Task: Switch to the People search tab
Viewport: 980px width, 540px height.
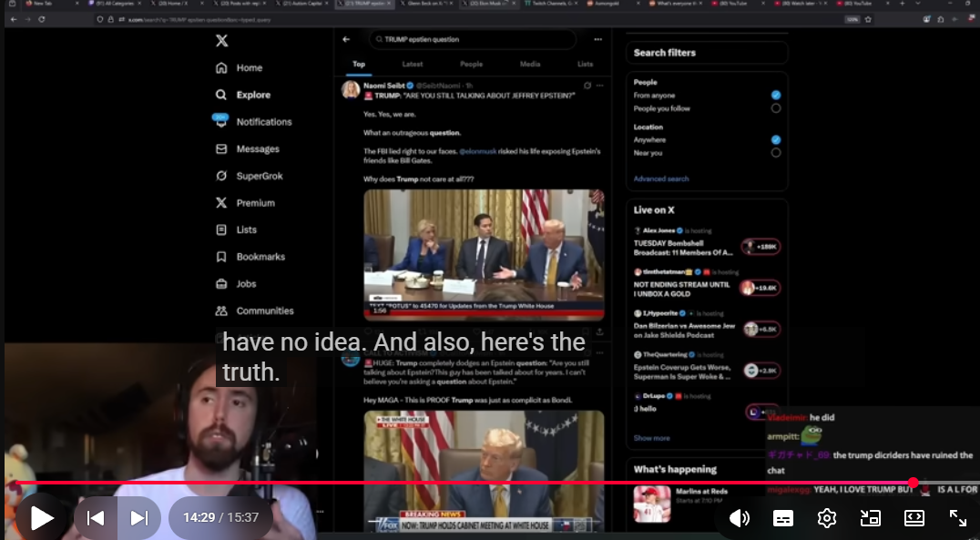Action: point(471,64)
